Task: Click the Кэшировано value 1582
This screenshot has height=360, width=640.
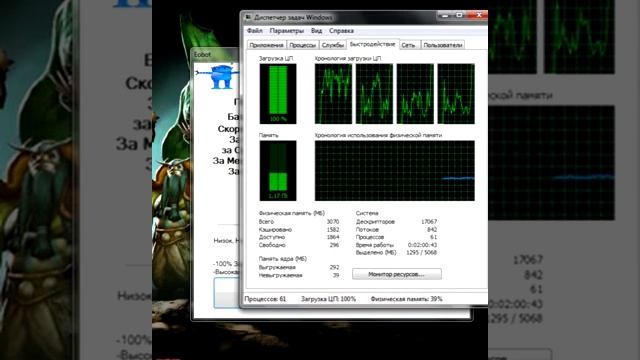Action: 333,229
